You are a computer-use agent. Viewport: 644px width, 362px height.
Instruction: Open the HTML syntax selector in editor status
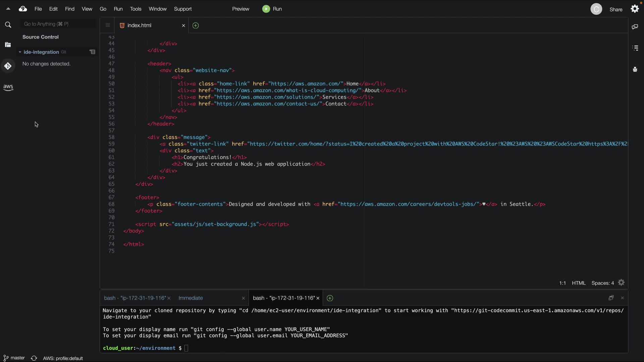579,283
